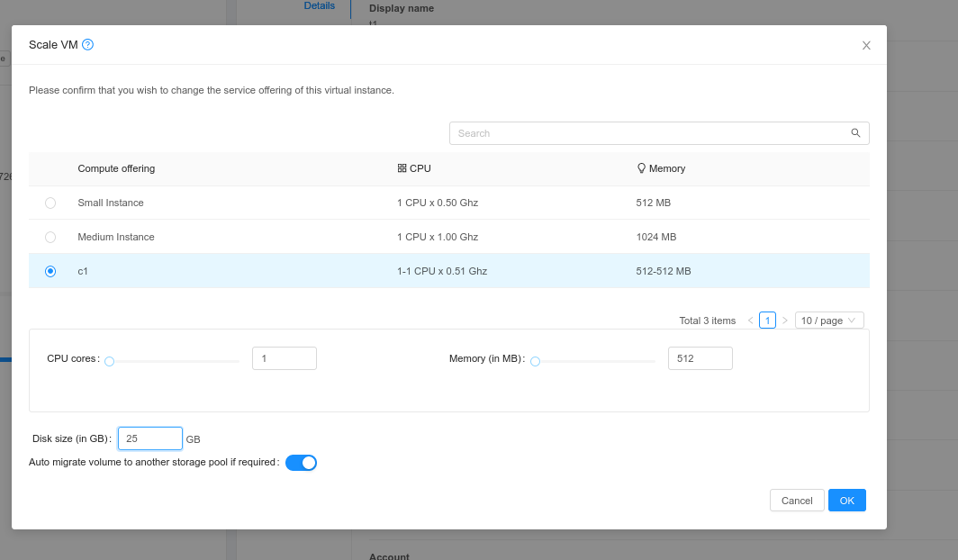Select page 1 in pagination
The image size is (958, 560).
coord(767,321)
